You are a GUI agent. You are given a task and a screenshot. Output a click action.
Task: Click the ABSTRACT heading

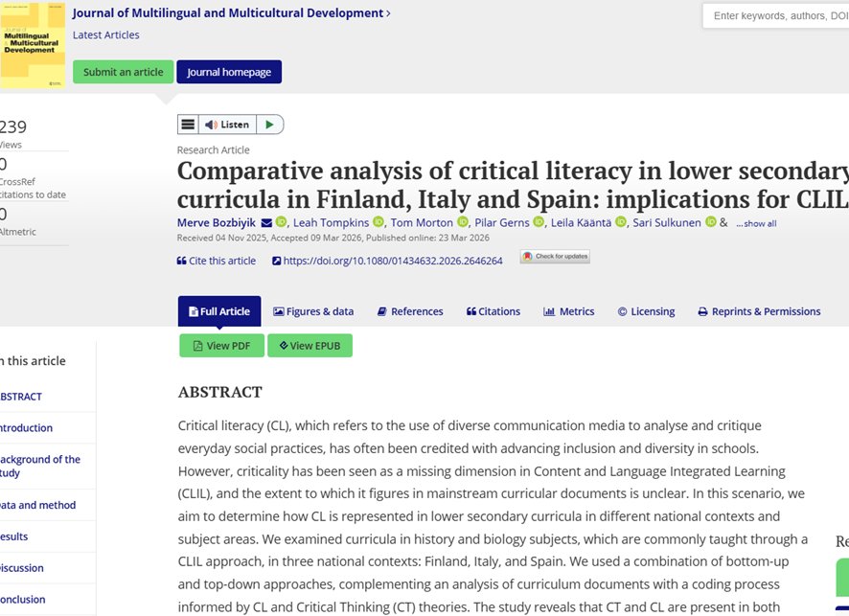[219, 392]
